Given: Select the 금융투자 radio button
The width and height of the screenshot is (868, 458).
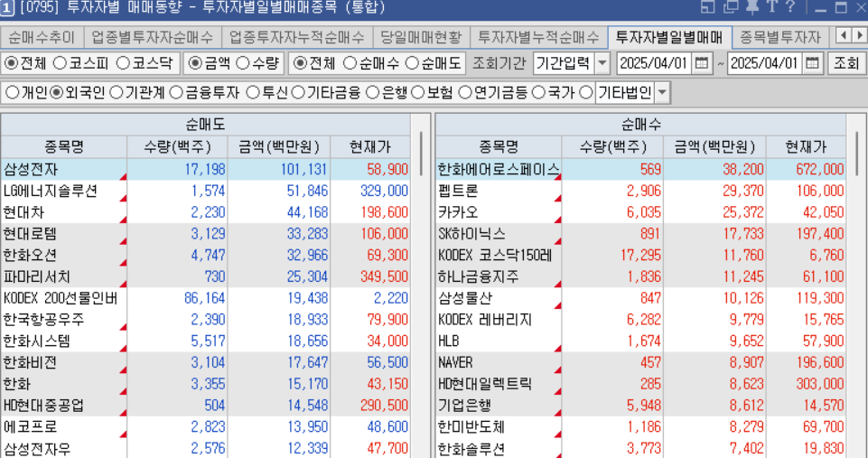Looking at the screenshot, I should [176, 92].
